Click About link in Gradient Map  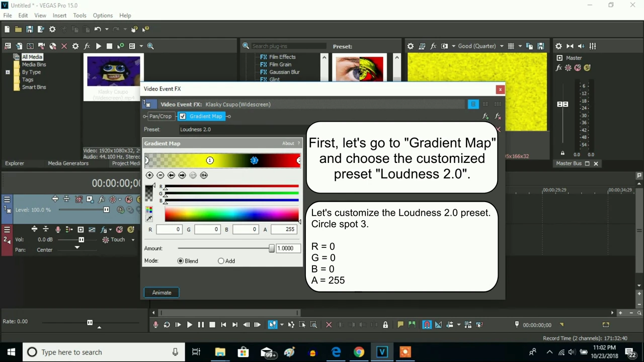288,143
